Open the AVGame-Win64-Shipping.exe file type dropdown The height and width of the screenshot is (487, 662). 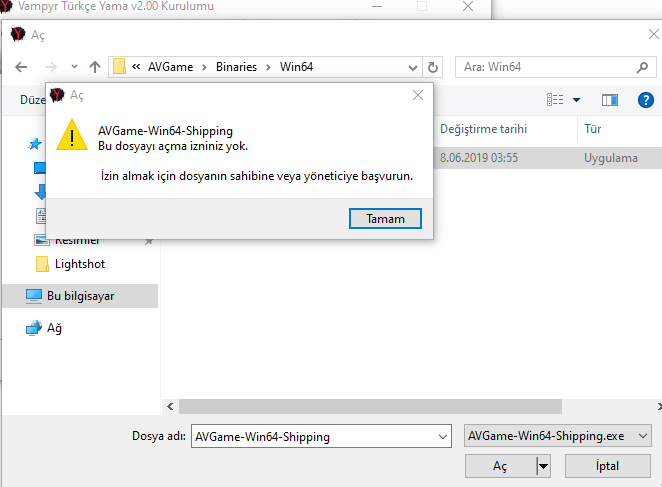pos(557,435)
